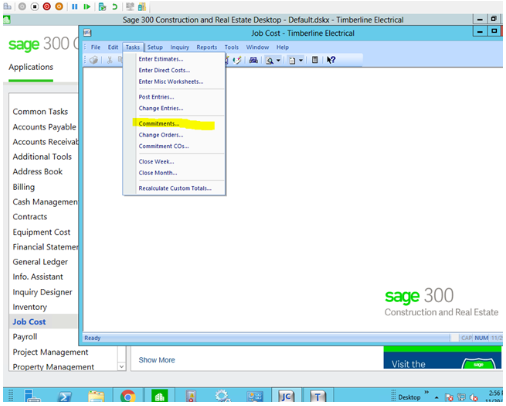Click the What's This help cursor icon
506x406 pixels.
pyautogui.click(x=331, y=60)
